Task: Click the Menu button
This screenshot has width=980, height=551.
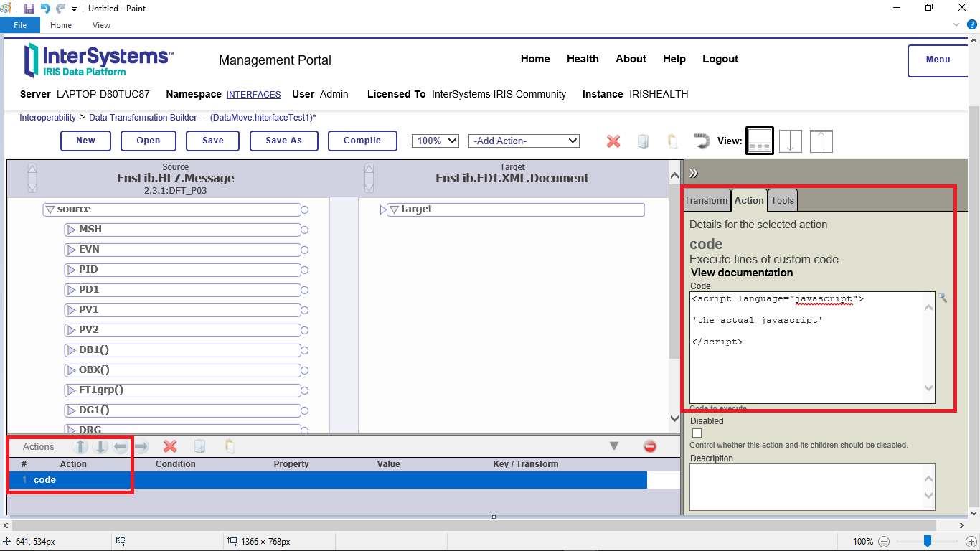Action: tap(938, 60)
